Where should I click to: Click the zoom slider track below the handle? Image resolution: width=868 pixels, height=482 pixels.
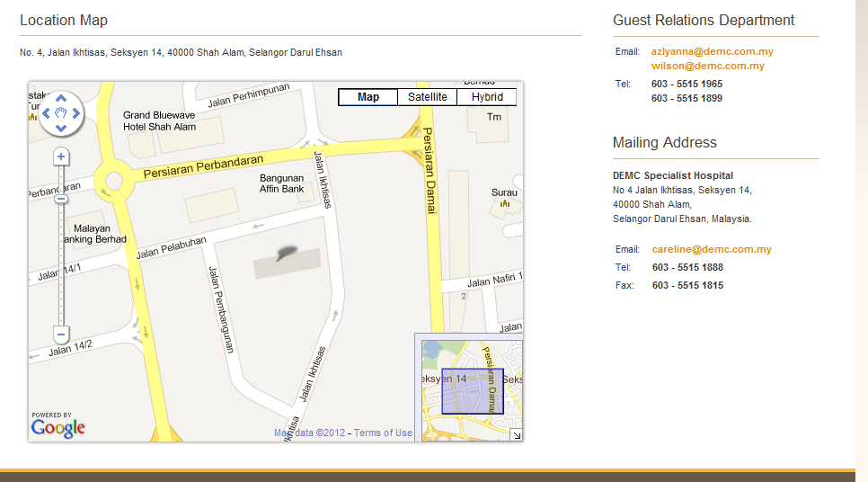click(61, 264)
